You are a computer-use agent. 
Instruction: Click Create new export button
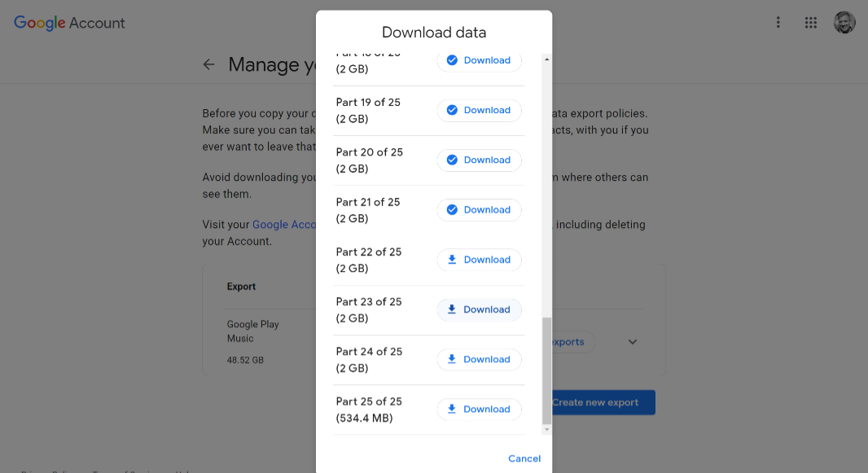pyautogui.click(x=601, y=403)
